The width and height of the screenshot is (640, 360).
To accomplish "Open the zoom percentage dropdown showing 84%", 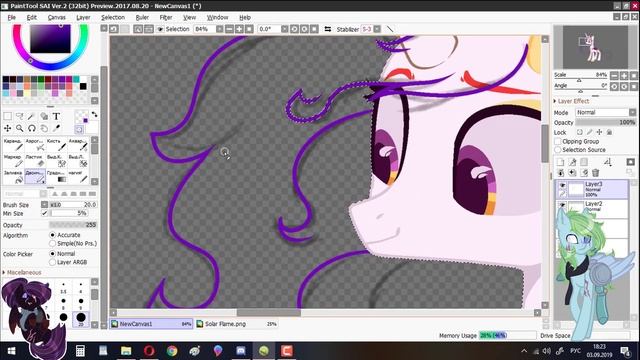I will (x=220, y=29).
